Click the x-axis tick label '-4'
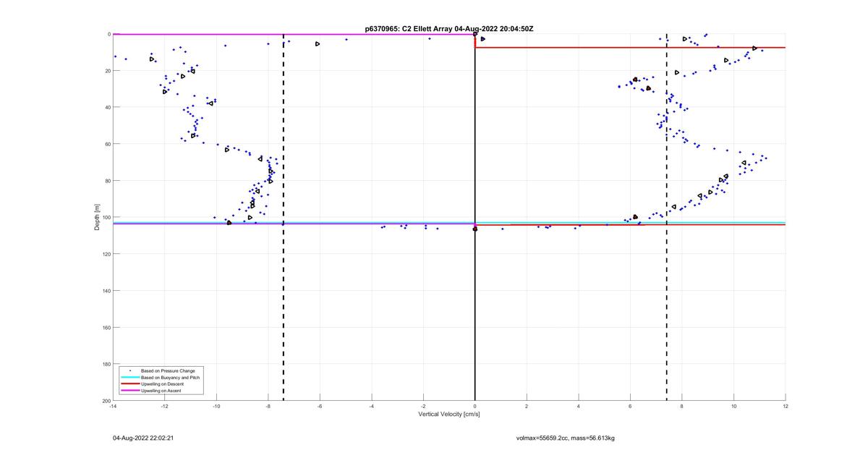 pos(371,406)
